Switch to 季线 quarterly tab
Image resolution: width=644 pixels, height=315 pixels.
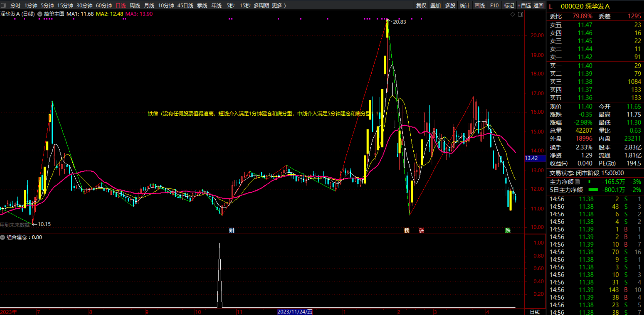pos(202,5)
